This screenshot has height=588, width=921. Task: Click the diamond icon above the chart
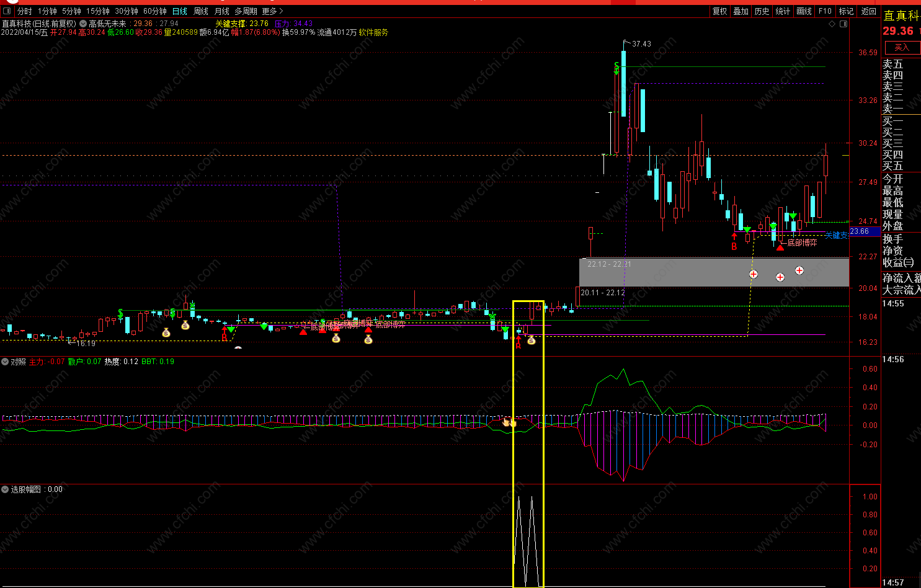click(x=832, y=24)
